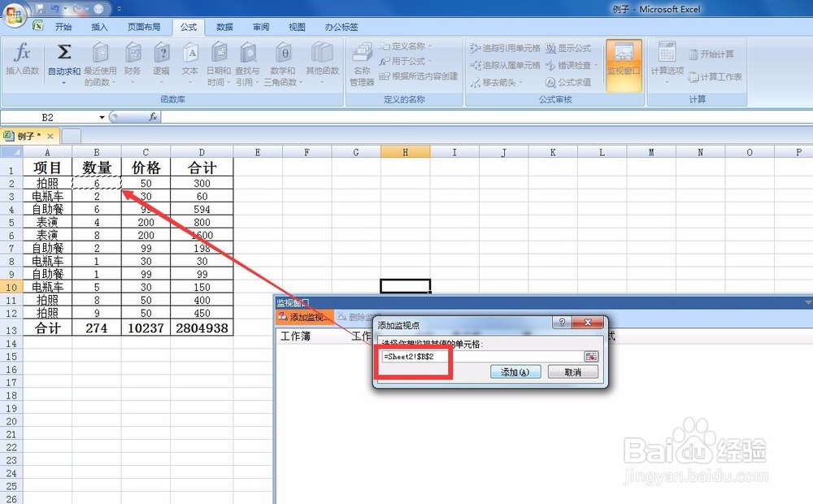The height and width of the screenshot is (504, 813).
Task: Click the Add (添加) button in dialog
Action: 515,371
